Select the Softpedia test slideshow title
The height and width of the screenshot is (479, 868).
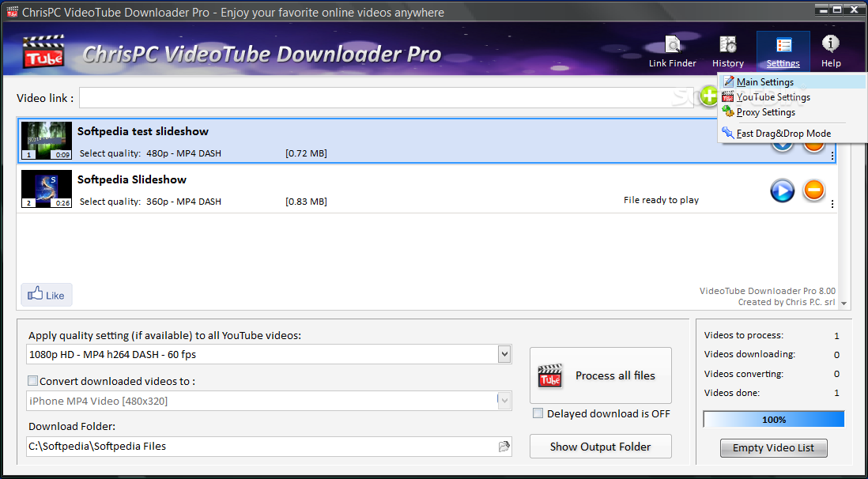(x=143, y=131)
